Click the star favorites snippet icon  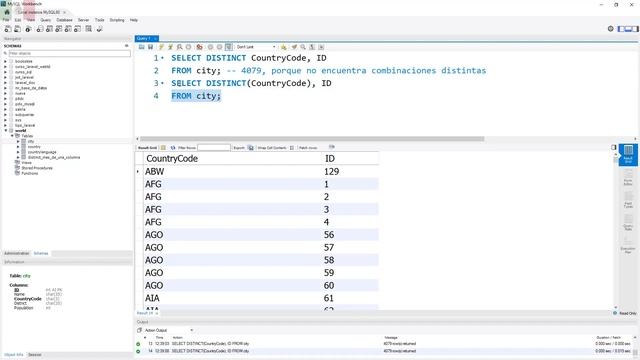click(284, 47)
